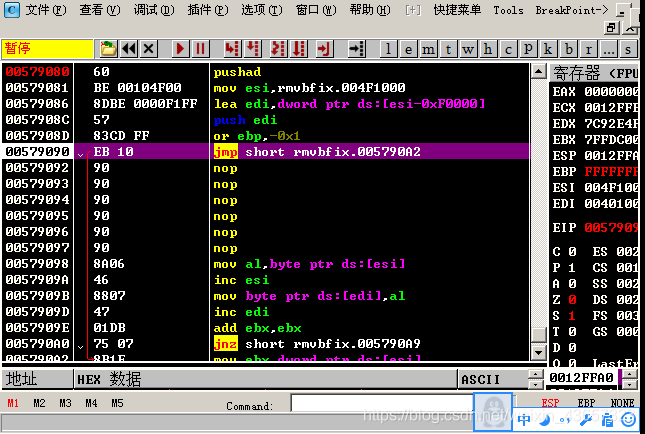Select the 'push edi' instruction row
The height and width of the screenshot is (434, 645).
click(266, 120)
